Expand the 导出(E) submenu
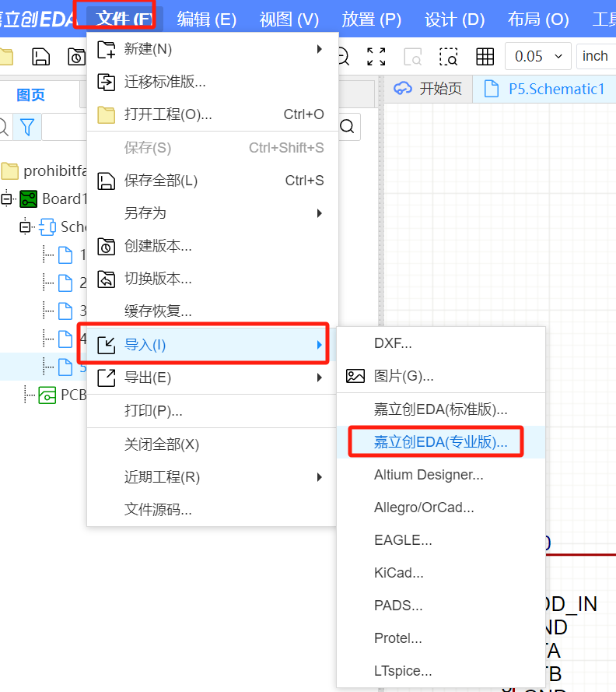This screenshot has height=692, width=616. [x=212, y=378]
